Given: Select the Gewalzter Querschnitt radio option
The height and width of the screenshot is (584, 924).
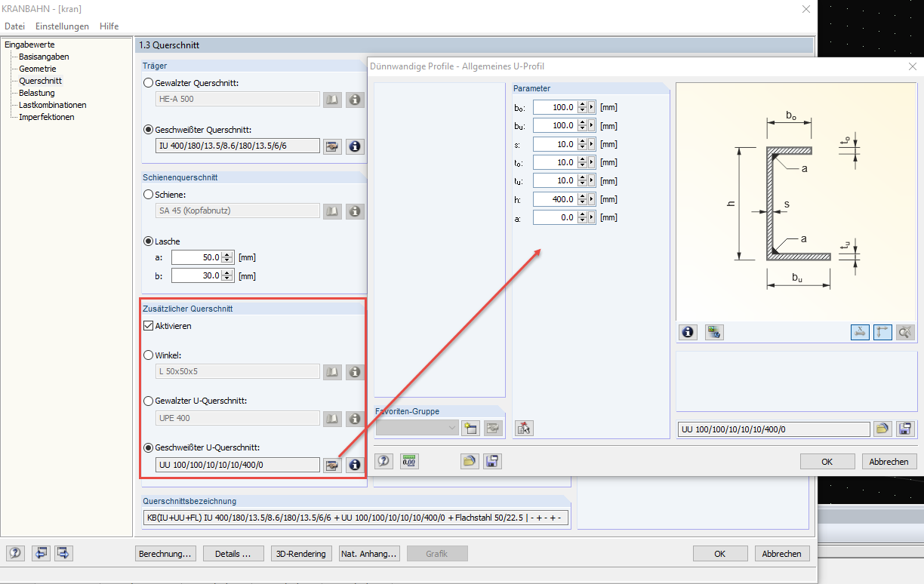Looking at the screenshot, I should coord(149,82).
